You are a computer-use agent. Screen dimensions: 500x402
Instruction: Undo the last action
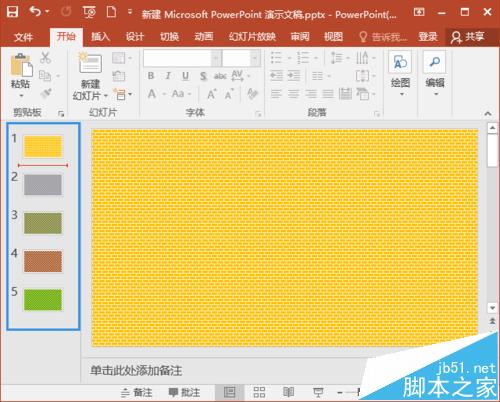click(35, 12)
